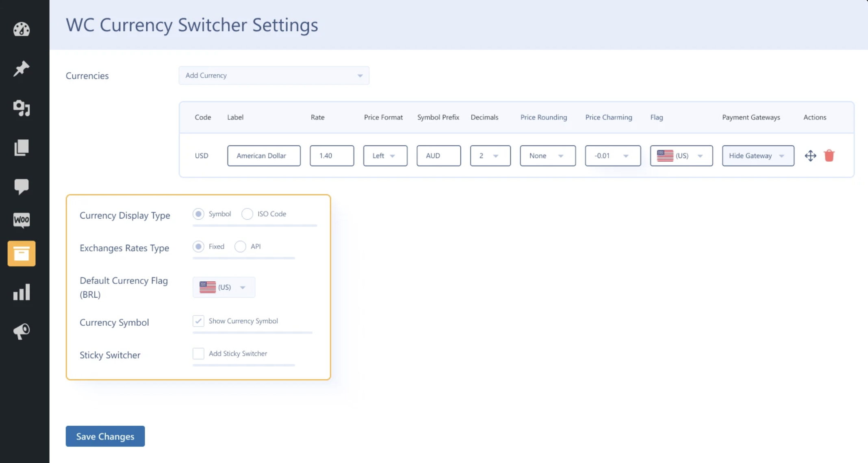This screenshot has width=868, height=463.
Task: Click the Exchanges Rates Type label
Action: pos(124,248)
